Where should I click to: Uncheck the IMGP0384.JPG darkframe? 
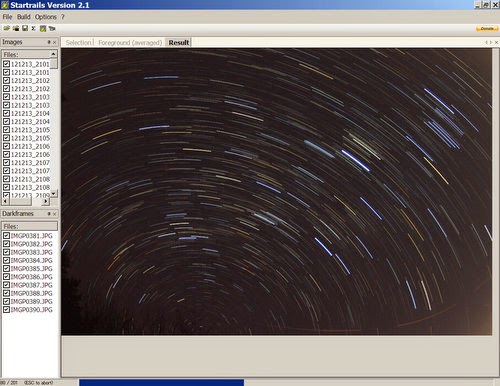coord(6,260)
